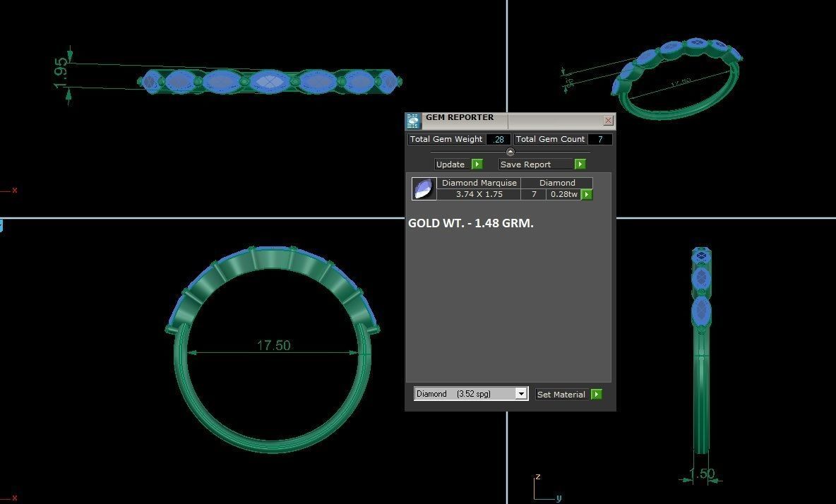836x504 pixels.
Task: Click the GOLD WT. - 1.48 GRM. label
Action: pos(471,223)
